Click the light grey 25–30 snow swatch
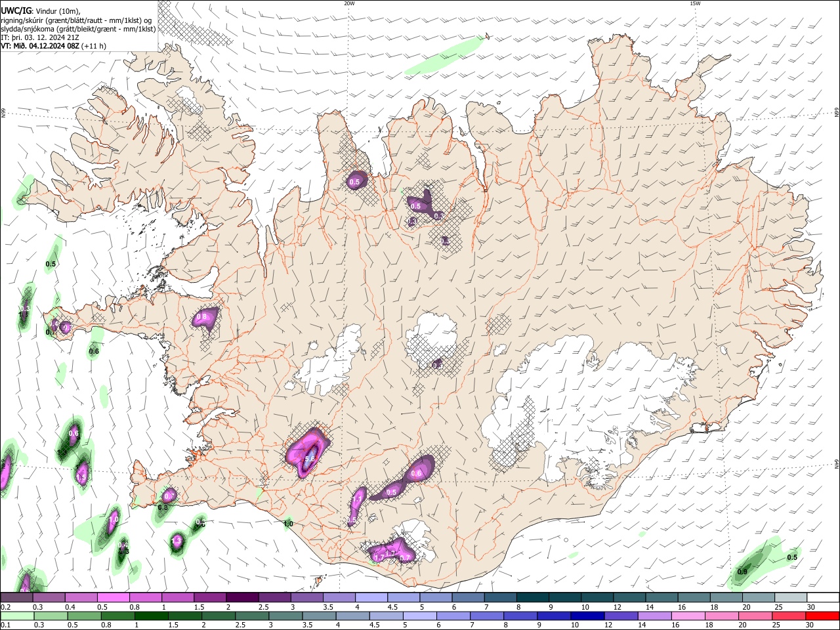 point(791,598)
